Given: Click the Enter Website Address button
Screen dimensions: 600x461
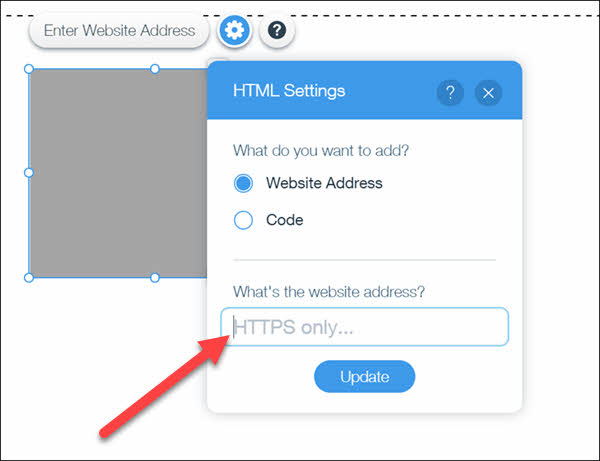Looking at the screenshot, I should pos(119,31).
